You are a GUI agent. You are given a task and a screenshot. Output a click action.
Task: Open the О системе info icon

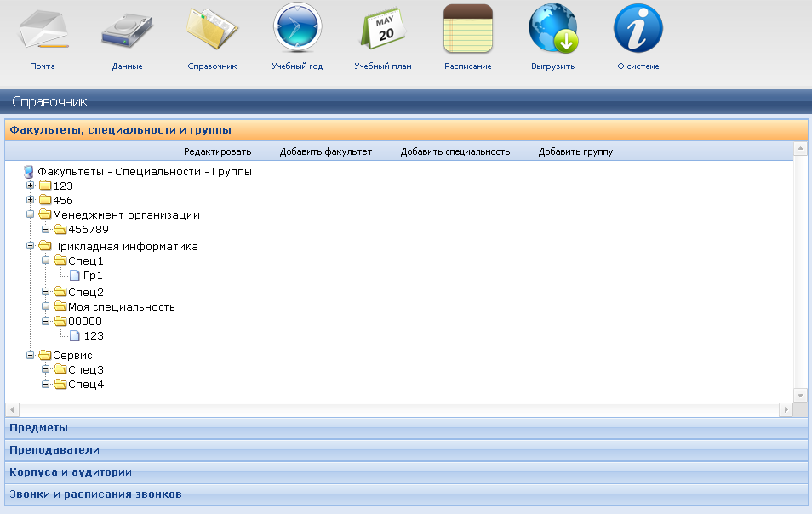[x=638, y=28]
